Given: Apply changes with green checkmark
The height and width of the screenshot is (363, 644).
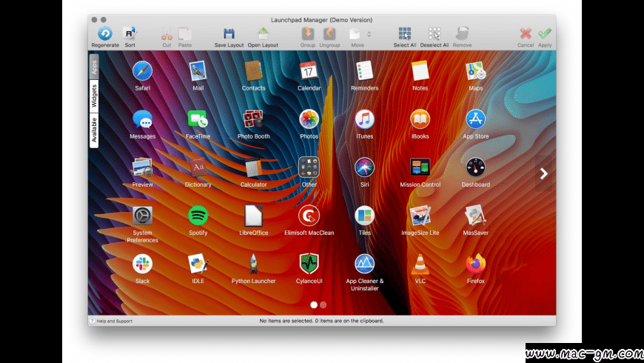Looking at the screenshot, I should pyautogui.click(x=545, y=34).
